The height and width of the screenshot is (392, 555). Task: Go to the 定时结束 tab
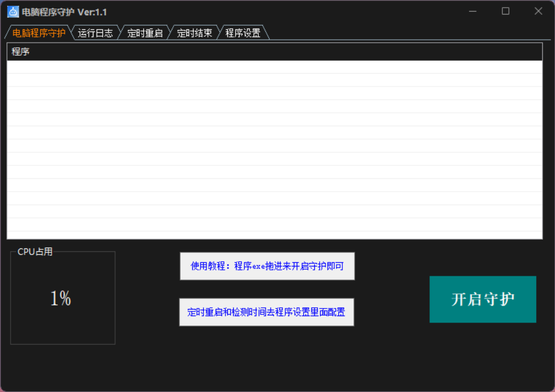[x=195, y=33]
